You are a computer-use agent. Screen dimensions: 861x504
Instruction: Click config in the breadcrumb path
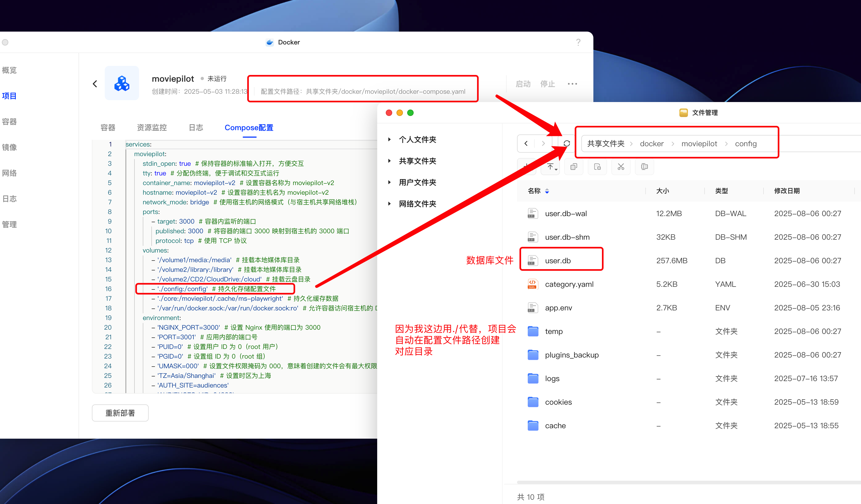(746, 144)
